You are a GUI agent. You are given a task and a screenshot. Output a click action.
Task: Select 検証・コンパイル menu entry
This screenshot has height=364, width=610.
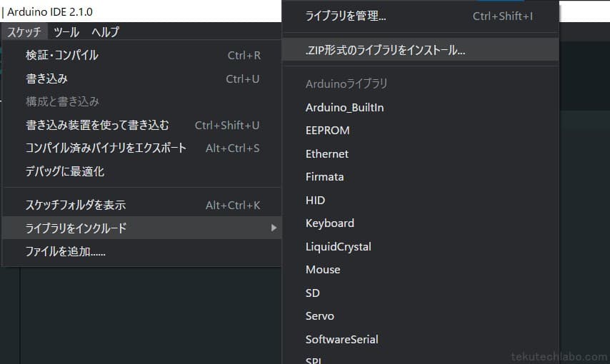pyautogui.click(x=142, y=55)
